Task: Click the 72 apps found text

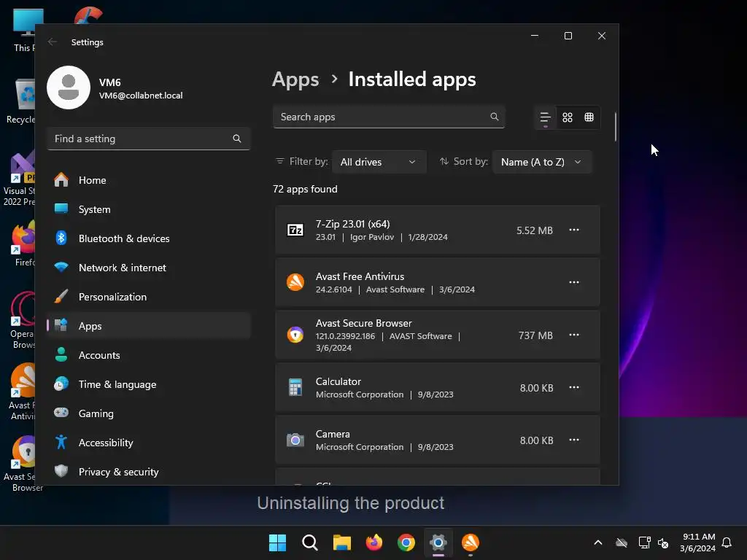Action: click(x=305, y=189)
